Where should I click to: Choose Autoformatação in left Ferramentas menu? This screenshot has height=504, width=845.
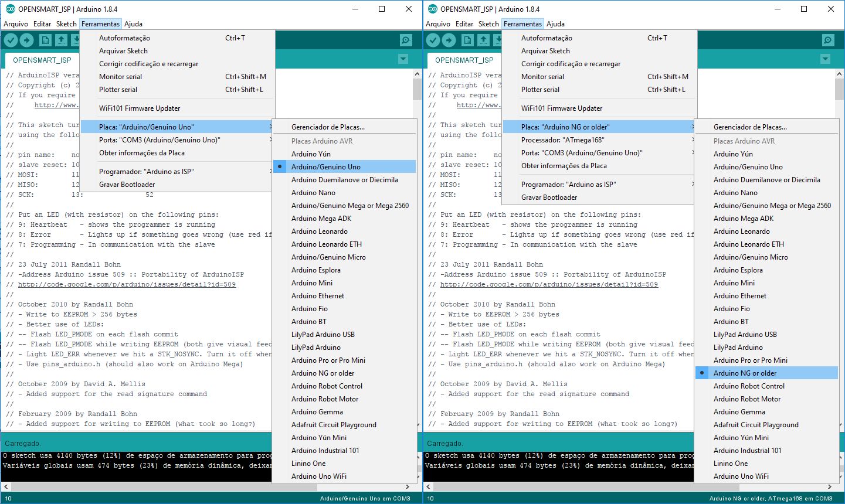(177, 38)
